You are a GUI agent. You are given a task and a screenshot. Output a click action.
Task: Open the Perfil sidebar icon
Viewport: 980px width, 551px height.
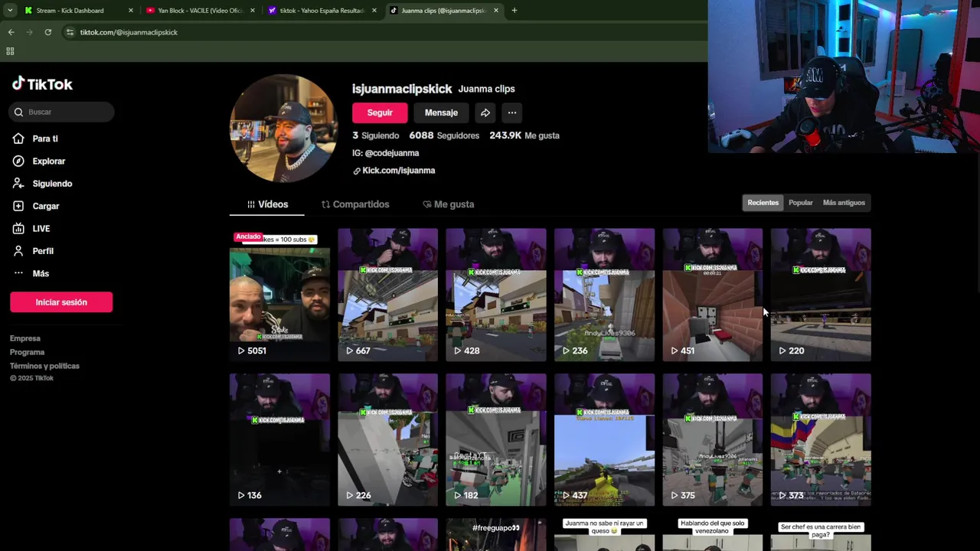coord(18,251)
